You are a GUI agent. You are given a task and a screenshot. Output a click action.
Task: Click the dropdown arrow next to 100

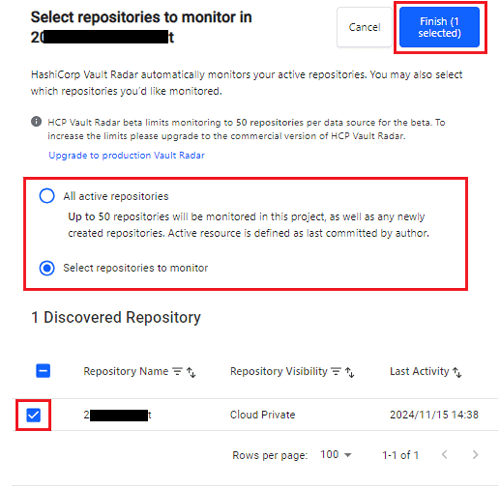pyautogui.click(x=348, y=455)
